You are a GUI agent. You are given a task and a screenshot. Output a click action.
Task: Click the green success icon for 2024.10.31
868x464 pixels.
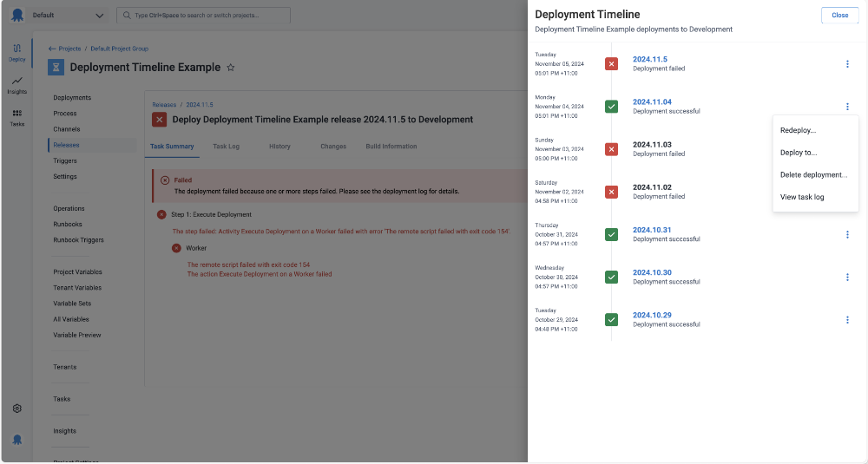(x=611, y=234)
